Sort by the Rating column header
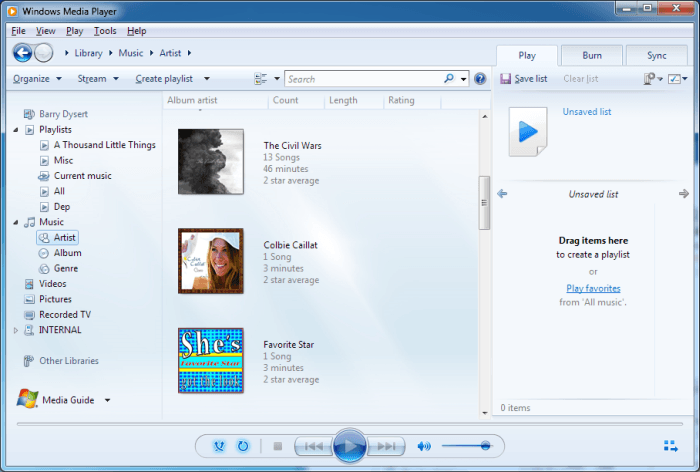This screenshot has width=700, height=472. point(412,100)
